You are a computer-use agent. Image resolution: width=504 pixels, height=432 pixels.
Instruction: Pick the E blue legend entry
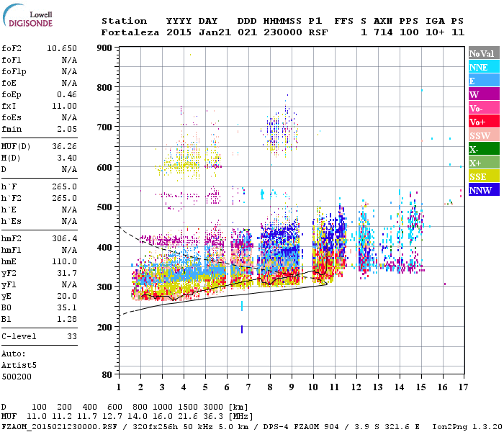click(x=484, y=81)
